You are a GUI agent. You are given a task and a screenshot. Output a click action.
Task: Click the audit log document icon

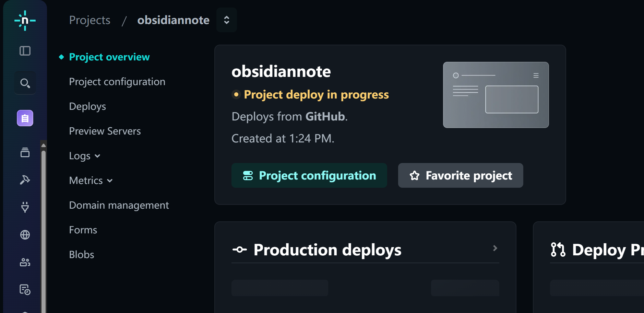[25, 290]
